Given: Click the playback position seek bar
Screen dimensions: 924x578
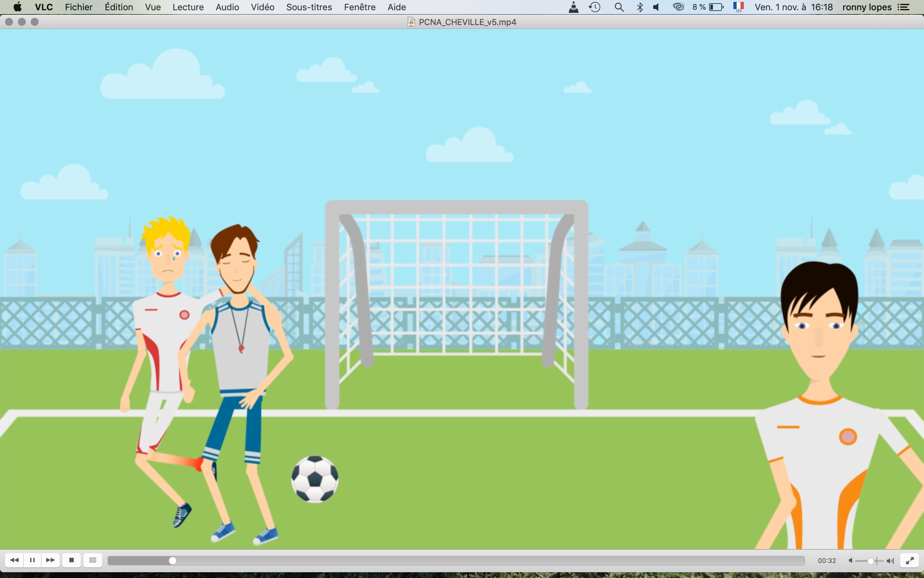Looking at the screenshot, I should tap(456, 560).
